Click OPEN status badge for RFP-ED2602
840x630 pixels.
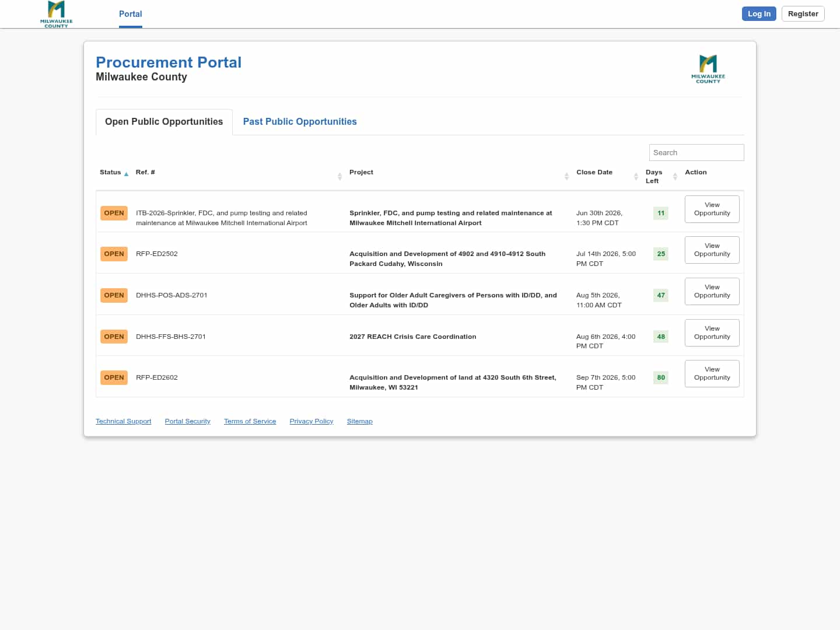(114, 377)
